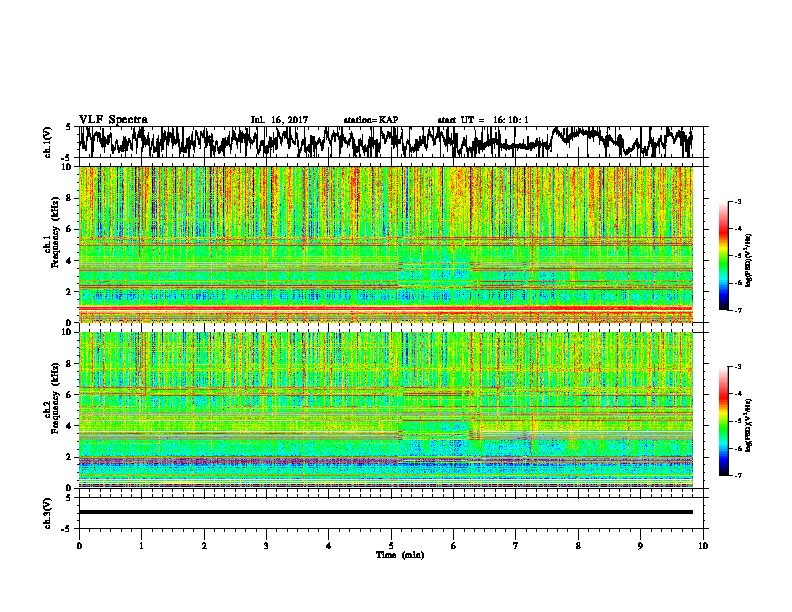Click the flat black ch.3 voltage trace
Image resolution: width=792 pixels, height=612 pixels.
coord(385,512)
